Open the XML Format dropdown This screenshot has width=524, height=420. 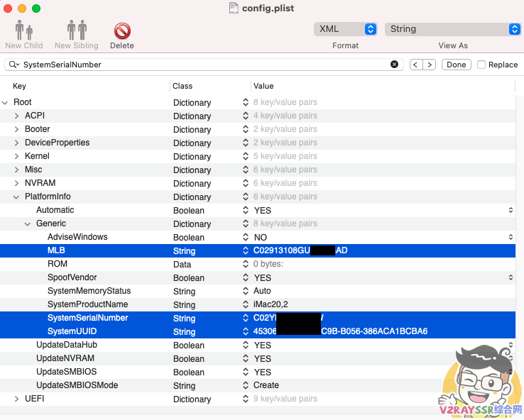[x=345, y=29]
